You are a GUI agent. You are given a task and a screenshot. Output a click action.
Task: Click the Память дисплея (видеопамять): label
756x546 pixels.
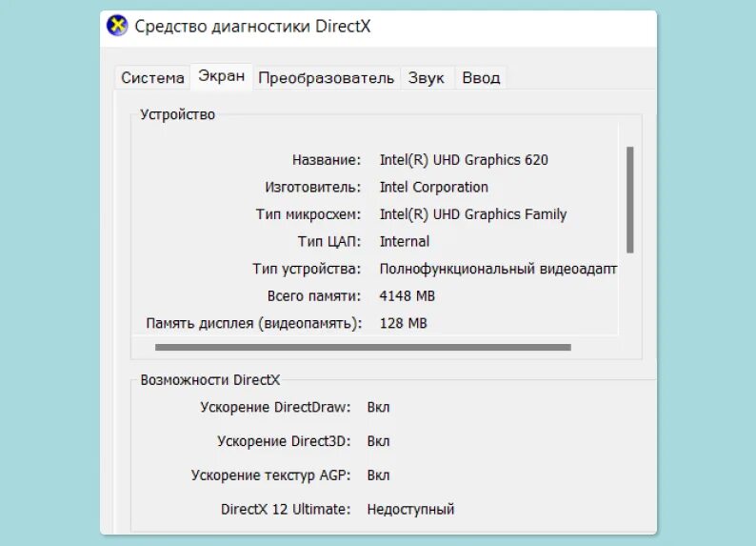click(254, 323)
